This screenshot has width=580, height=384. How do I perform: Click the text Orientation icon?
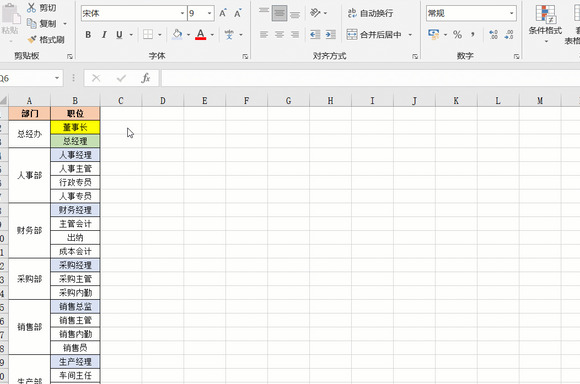[x=315, y=13]
